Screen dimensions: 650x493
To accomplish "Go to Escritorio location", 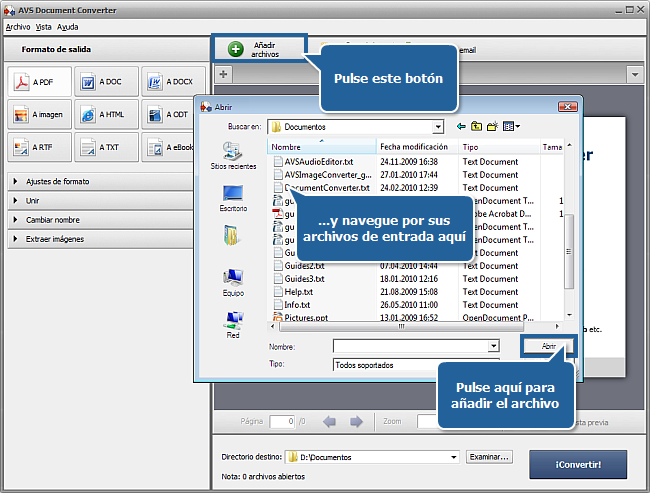I will [233, 198].
